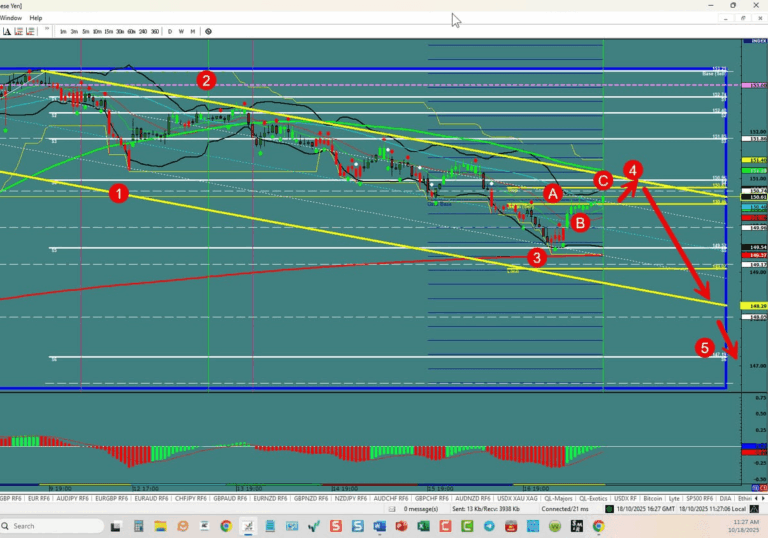The height and width of the screenshot is (538, 768).
Task: Open the AUDCHF RF6 tab
Action: pyautogui.click(x=390, y=498)
